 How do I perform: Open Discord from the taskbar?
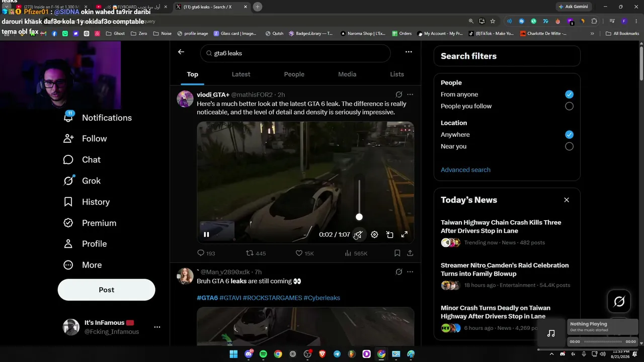(x=249, y=354)
